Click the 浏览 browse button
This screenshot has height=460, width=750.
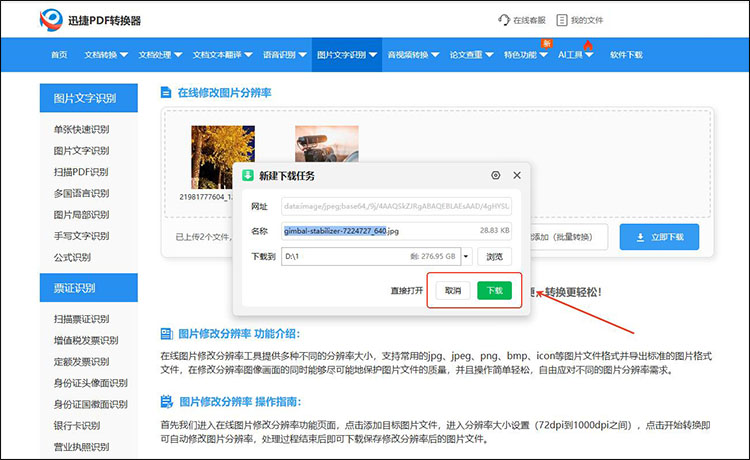point(494,256)
